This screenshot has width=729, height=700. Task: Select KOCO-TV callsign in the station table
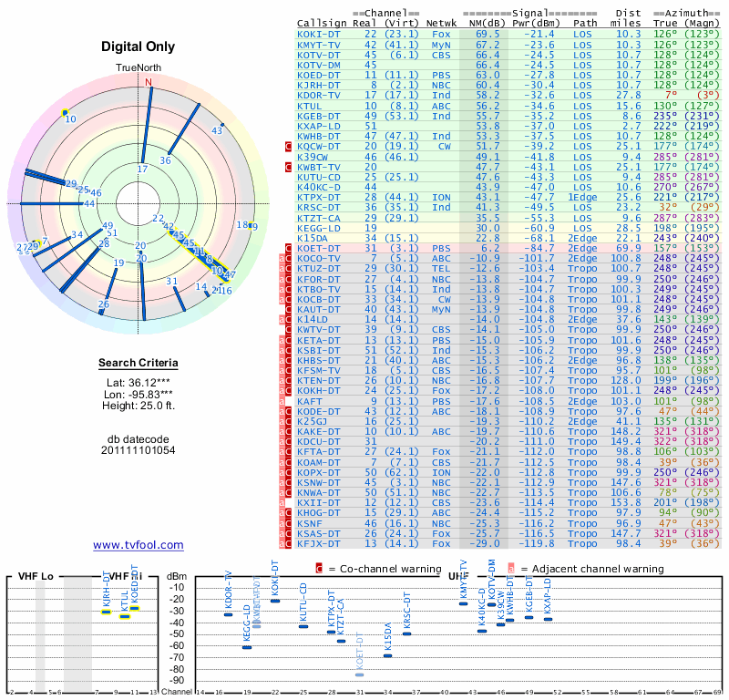tap(319, 259)
